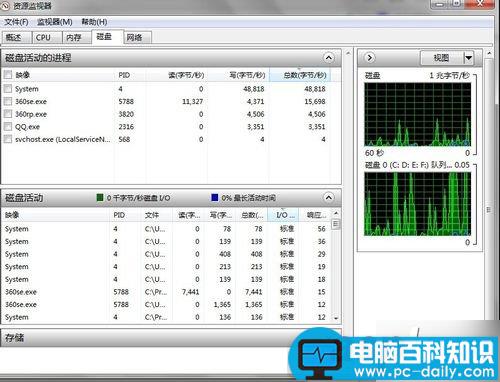Collapse the 磁盘活动 section chevron

(329, 198)
